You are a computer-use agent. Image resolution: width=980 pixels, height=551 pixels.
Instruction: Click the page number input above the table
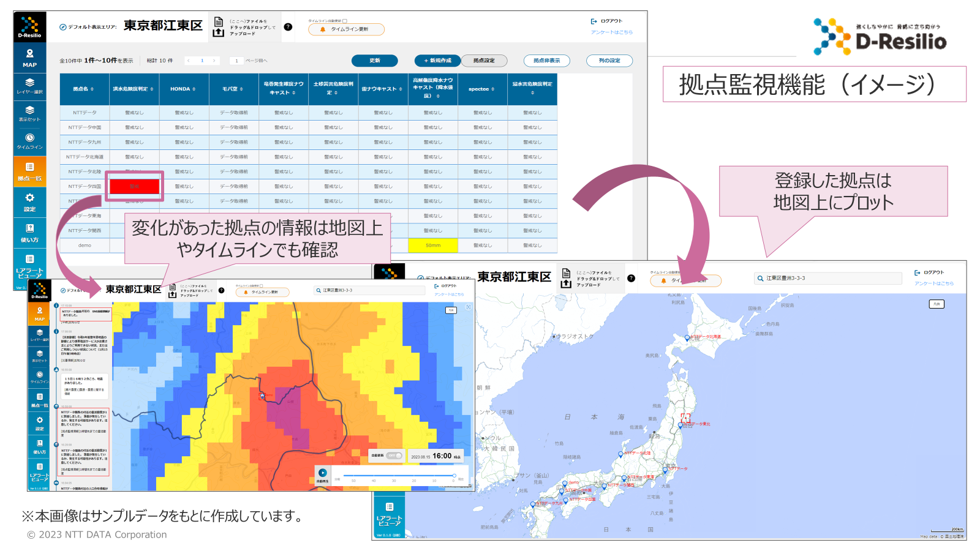[236, 61]
